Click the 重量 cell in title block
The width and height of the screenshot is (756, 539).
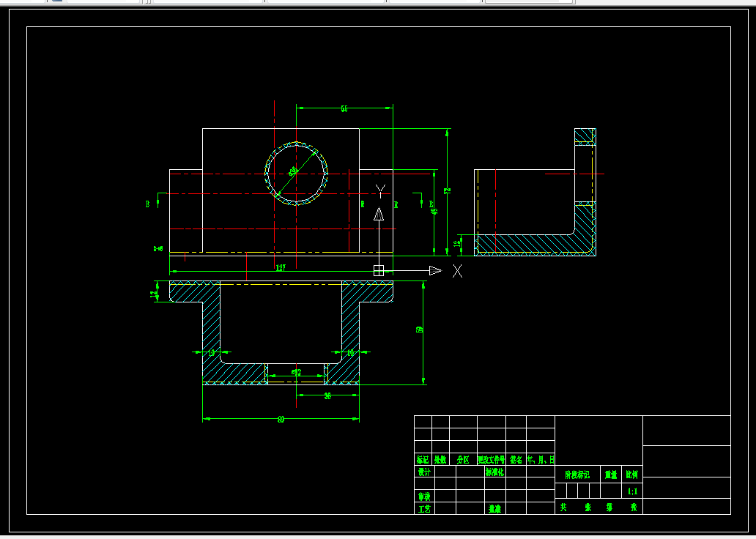click(x=611, y=475)
